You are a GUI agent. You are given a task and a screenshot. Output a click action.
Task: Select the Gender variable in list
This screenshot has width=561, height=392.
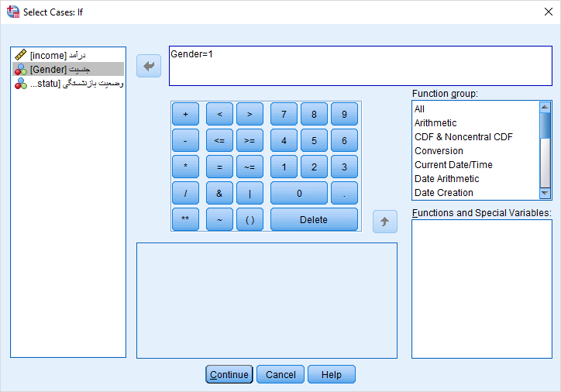(57, 69)
